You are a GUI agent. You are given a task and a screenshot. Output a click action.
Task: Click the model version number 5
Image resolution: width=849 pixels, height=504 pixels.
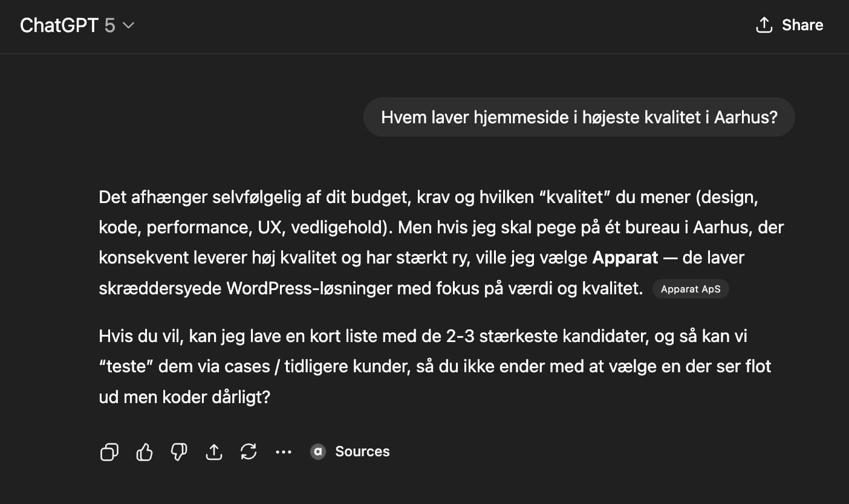tap(109, 25)
